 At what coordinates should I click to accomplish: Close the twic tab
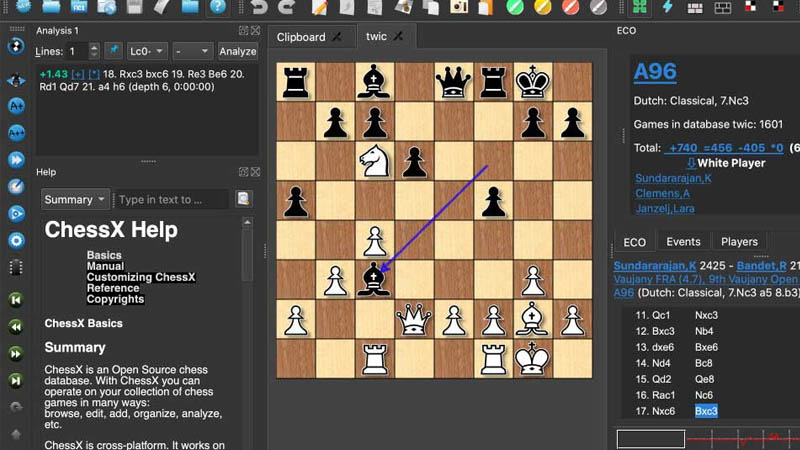coord(398,36)
